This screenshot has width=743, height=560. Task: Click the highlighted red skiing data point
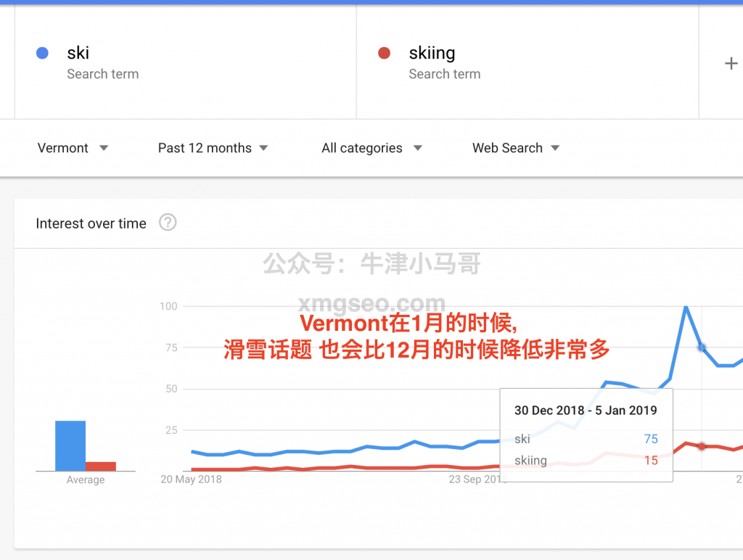(702, 445)
